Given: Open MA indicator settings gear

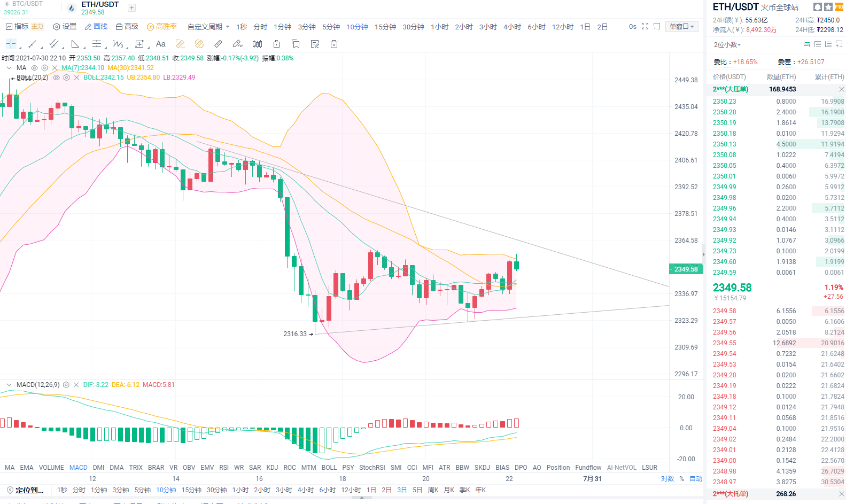Looking at the screenshot, I should [x=45, y=68].
